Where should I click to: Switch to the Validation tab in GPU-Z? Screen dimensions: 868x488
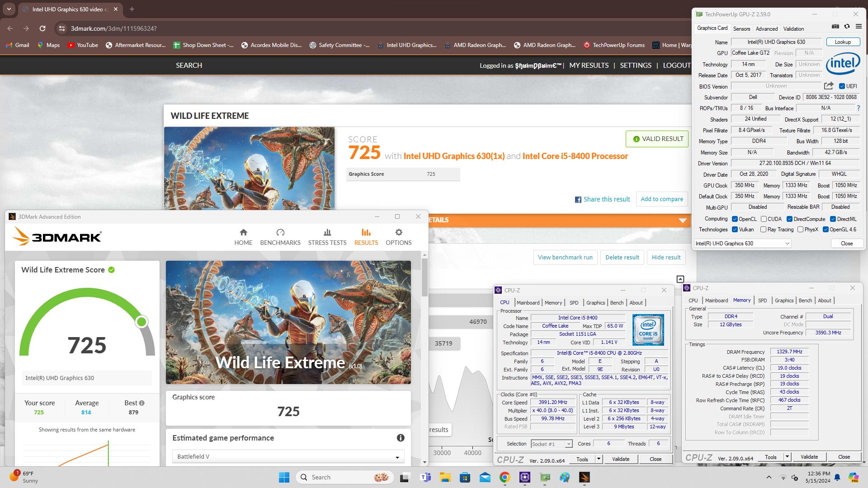(x=793, y=28)
